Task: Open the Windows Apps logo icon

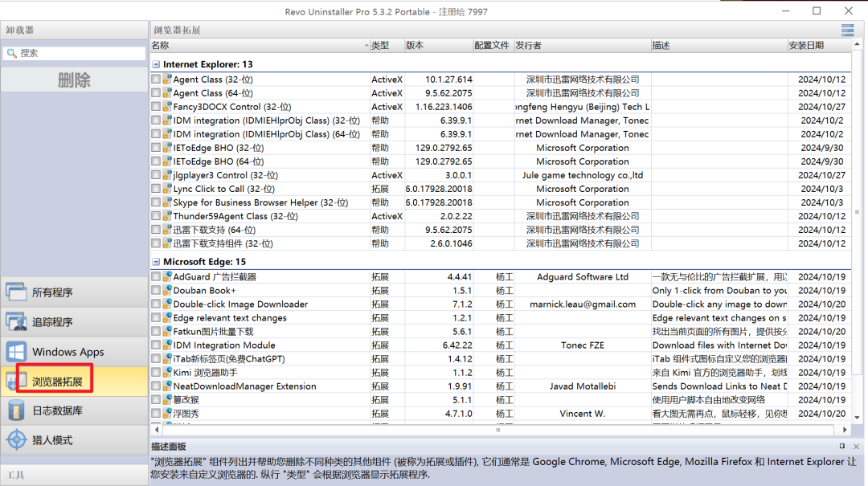Action: pos(16,352)
